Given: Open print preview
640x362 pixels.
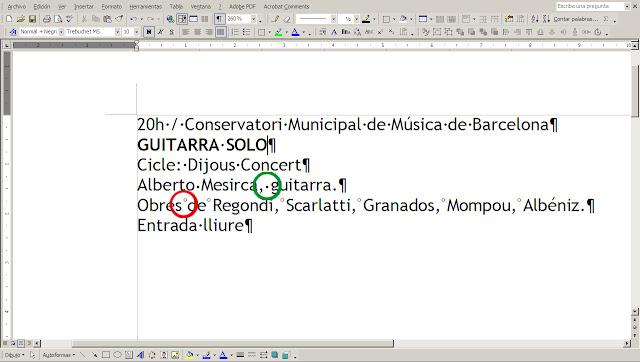Looking at the screenshot, I should pos(58,19).
